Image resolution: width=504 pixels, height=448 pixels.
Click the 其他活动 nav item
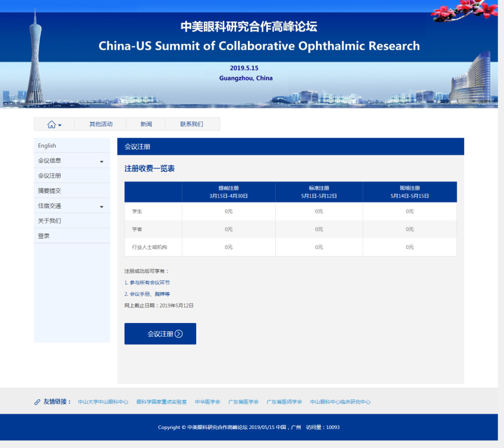(101, 124)
